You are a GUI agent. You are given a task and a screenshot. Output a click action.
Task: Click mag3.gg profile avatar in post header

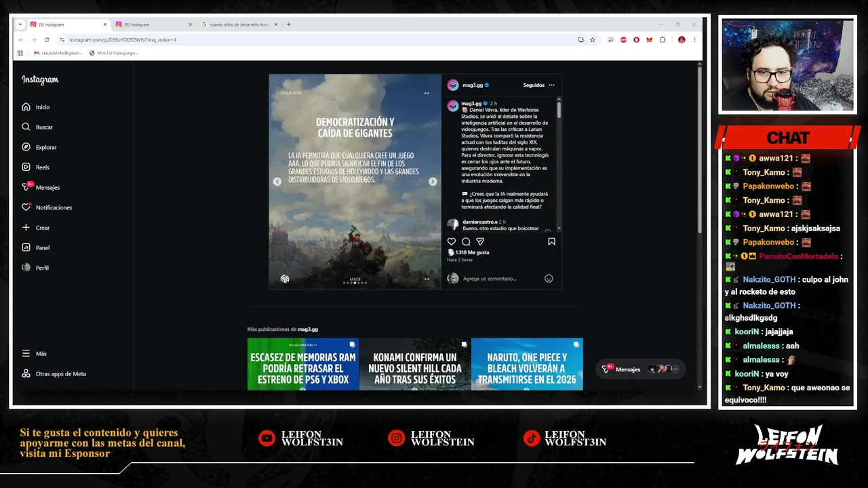click(x=453, y=85)
